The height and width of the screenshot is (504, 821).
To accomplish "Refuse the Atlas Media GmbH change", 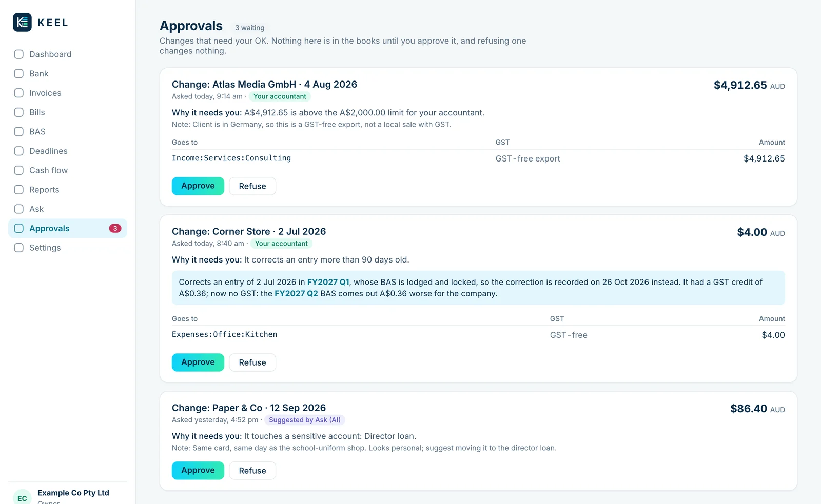I will tap(252, 186).
